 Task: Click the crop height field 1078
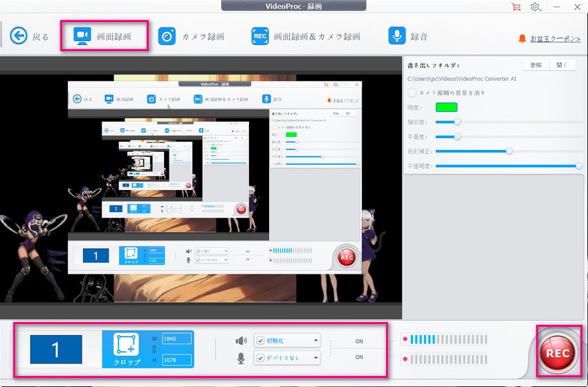(x=176, y=360)
